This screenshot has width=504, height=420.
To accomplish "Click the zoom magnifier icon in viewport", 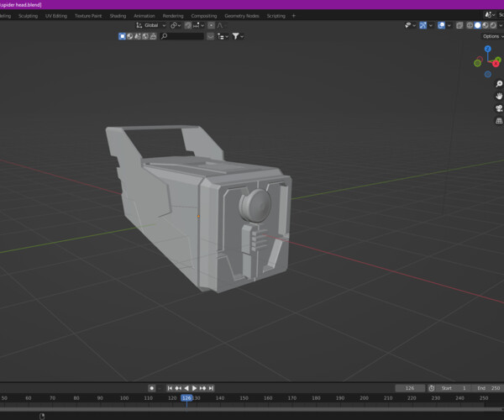I will (499, 84).
